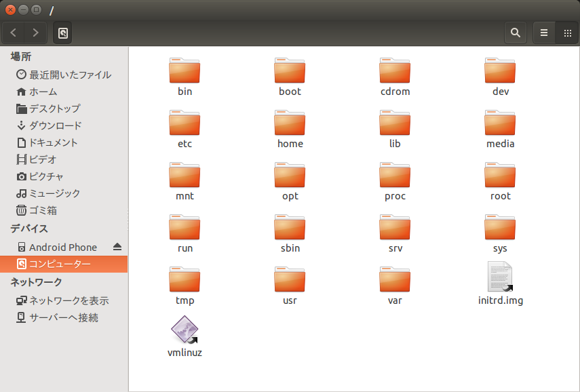This screenshot has width=580, height=392.
Task: Select コンピューター in sidebar
Action: [x=64, y=264]
